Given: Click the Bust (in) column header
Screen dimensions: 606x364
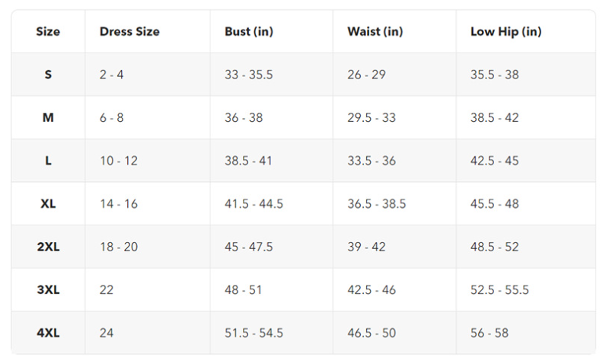Looking at the screenshot, I should 249,32.
